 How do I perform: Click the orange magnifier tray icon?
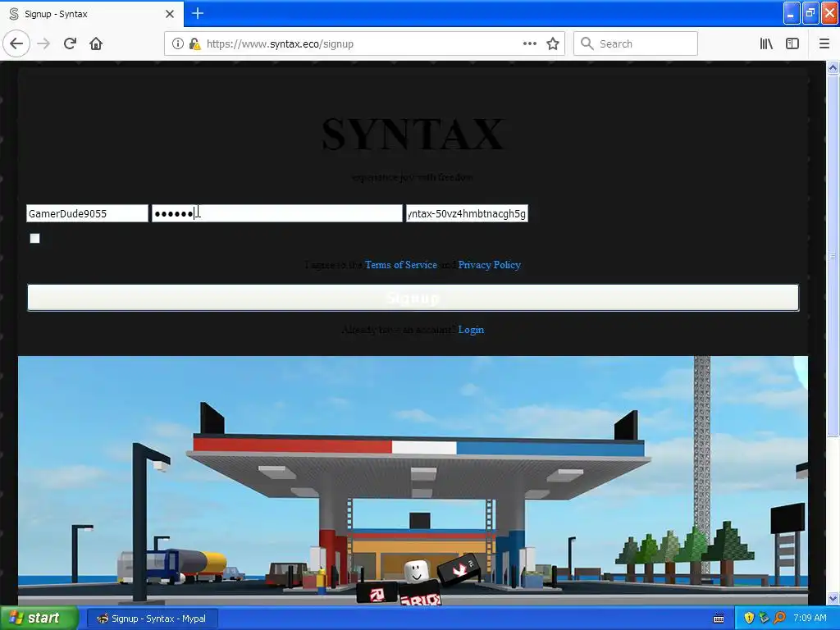779,619
